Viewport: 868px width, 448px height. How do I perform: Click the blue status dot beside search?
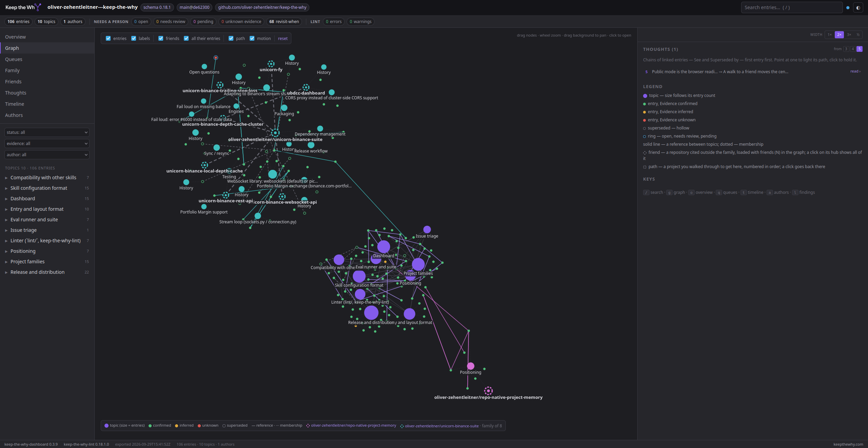pyautogui.click(x=848, y=7)
